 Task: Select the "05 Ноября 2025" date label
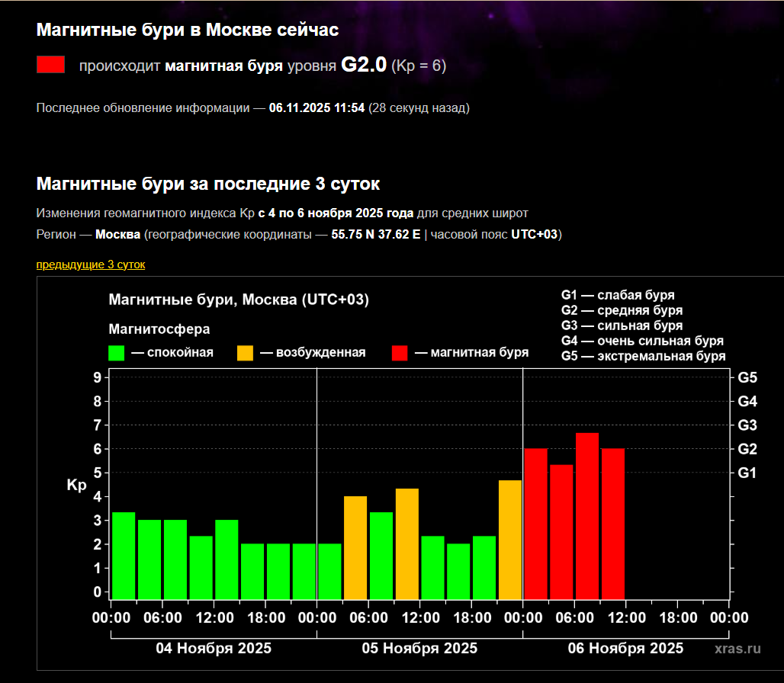click(x=419, y=649)
